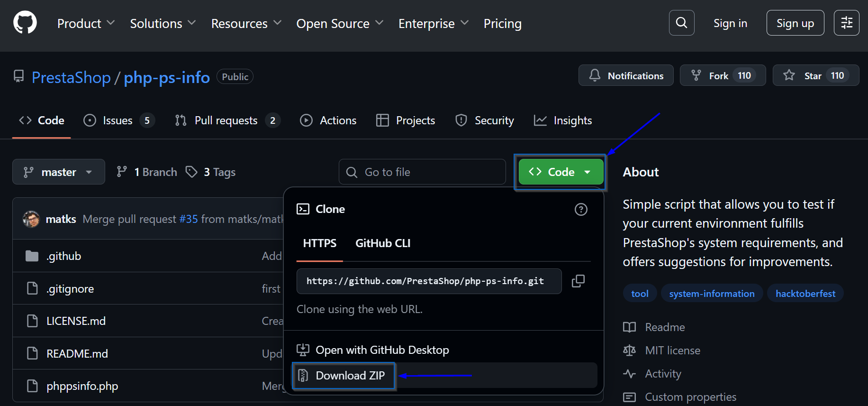Open the phppsinfo.php file
This screenshot has width=868, height=406.
[82, 386]
